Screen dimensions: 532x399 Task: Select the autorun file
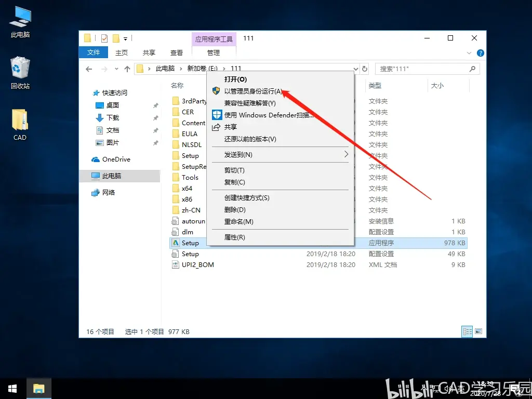[x=189, y=221]
